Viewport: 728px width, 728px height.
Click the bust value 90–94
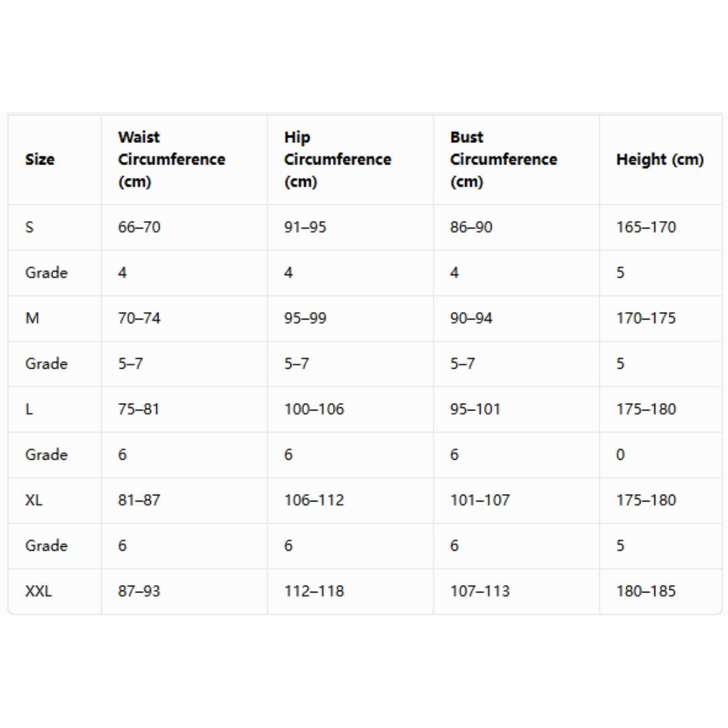(x=471, y=318)
